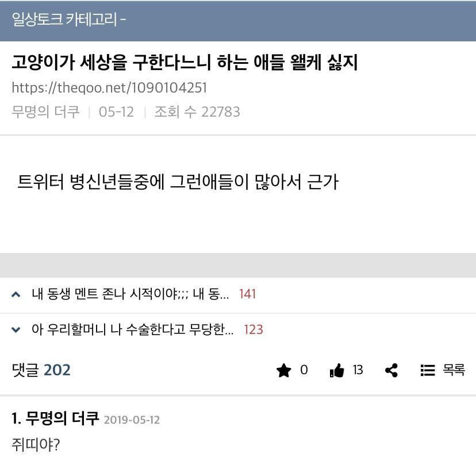476x465 pixels.
Task: Click the next post comment count 123
Action: click(253, 329)
